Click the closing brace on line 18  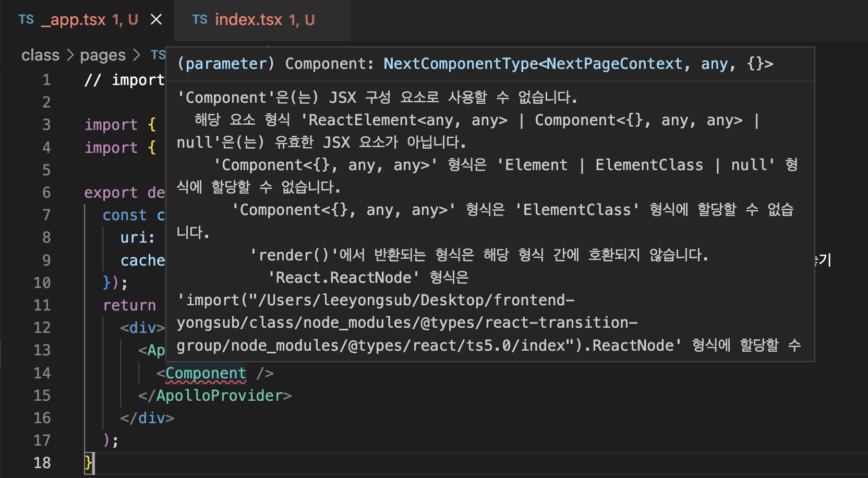tap(88, 463)
